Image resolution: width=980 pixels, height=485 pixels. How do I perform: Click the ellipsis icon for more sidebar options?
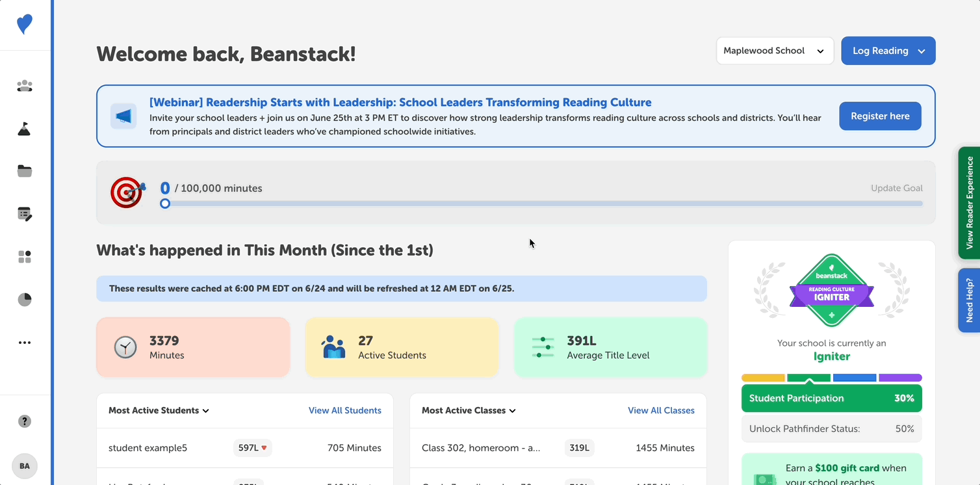(25, 343)
